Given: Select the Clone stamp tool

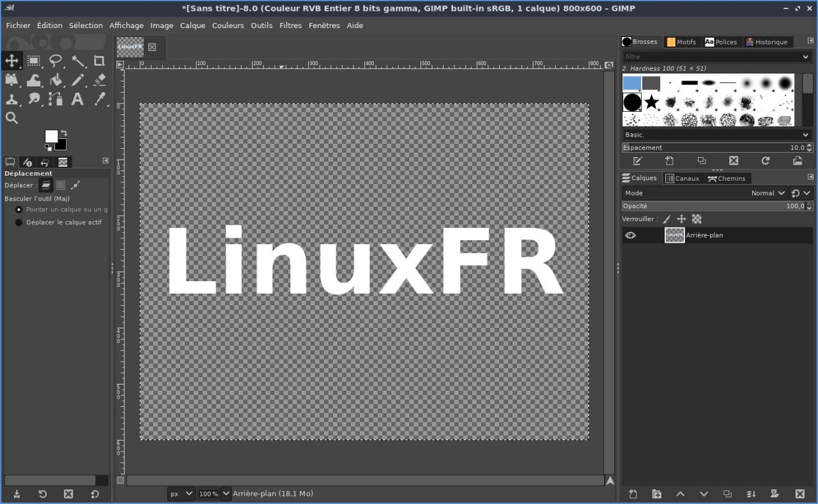Looking at the screenshot, I should (12, 99).
